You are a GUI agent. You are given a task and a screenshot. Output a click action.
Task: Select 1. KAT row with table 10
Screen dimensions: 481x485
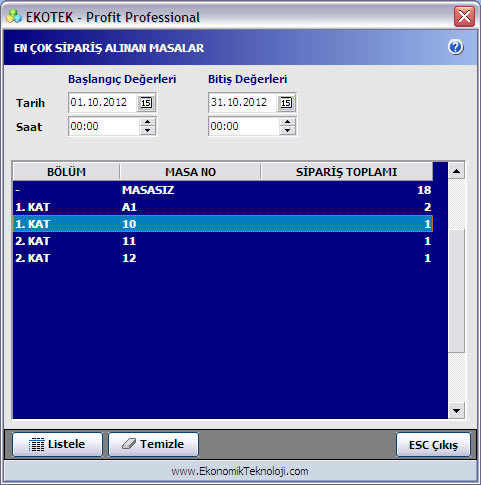223,224
